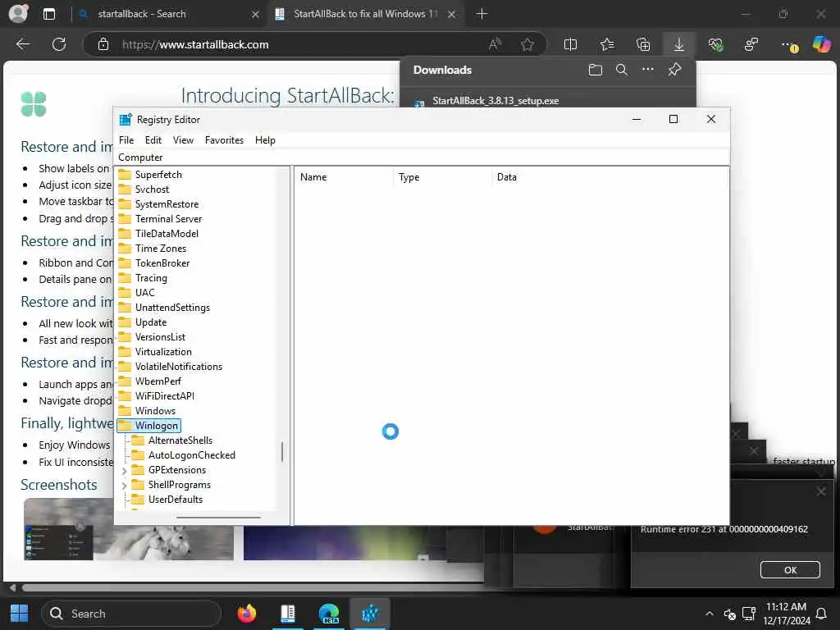This screenshot has width=840, height=630.
Task: Click the Windows Start button
Action: tap(20, 614)
